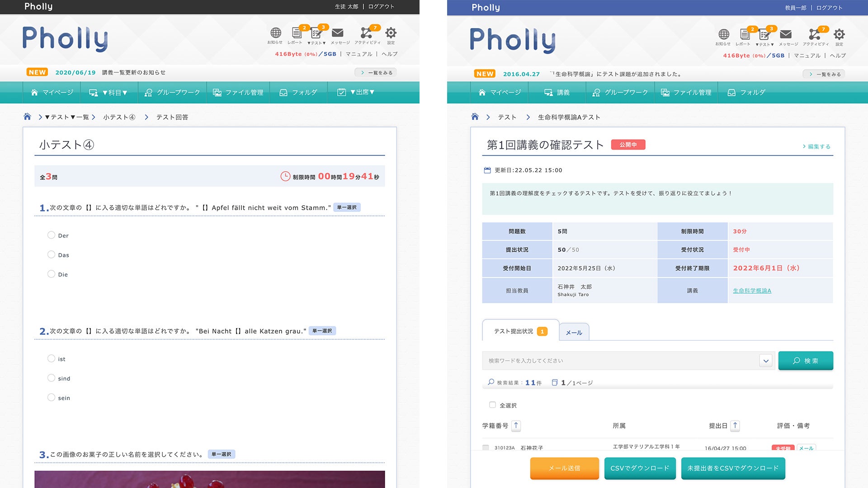The width and height of the screenshot is (868, 488).
Task: Open the 生命科学概論A course link
Action: (752, 291)
